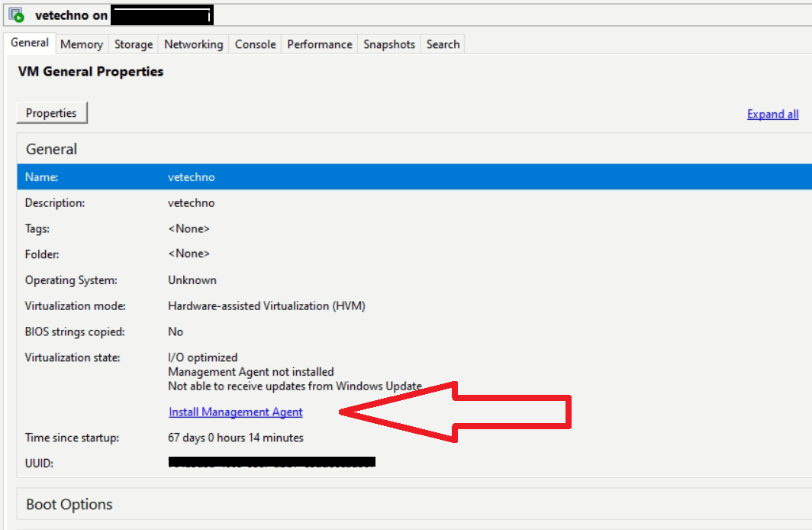Screen dimensions: 812x530
Task: Open the Storage tab
Action: [x=133, y=44]
